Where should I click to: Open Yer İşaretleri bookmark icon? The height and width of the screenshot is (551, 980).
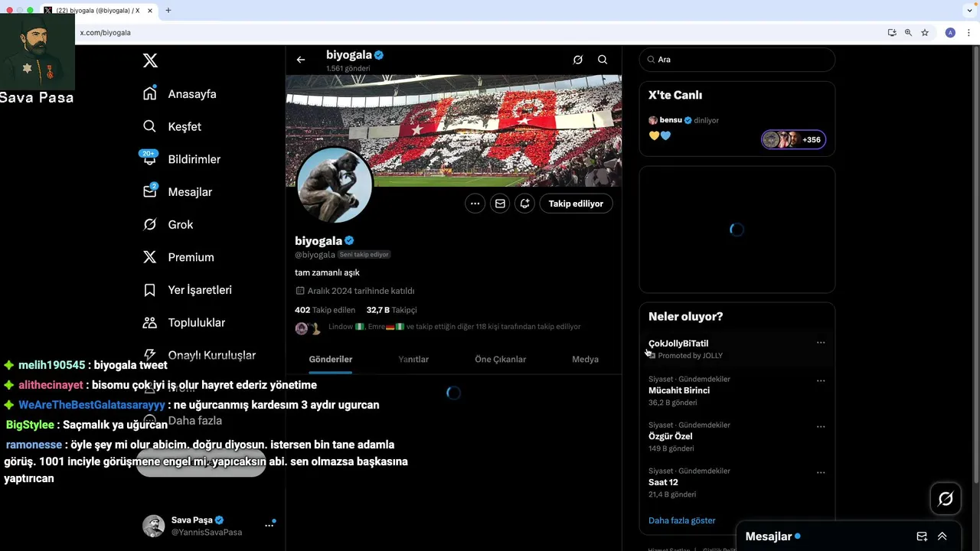(150, 290)
